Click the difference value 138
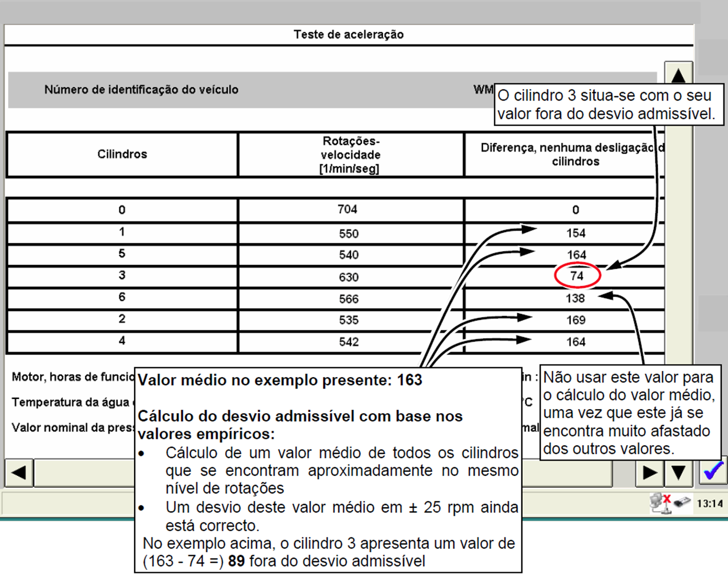 (x=575, y=298)
